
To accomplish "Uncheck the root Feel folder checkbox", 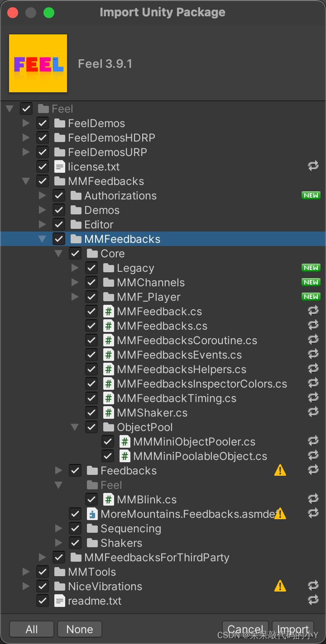I will [26, 109].
